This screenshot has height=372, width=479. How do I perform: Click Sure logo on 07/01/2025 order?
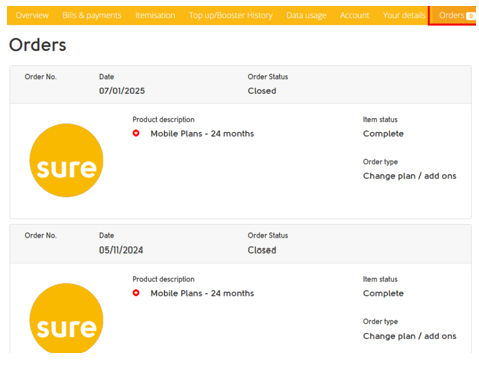pyautogui.click(x=66, y=160)
